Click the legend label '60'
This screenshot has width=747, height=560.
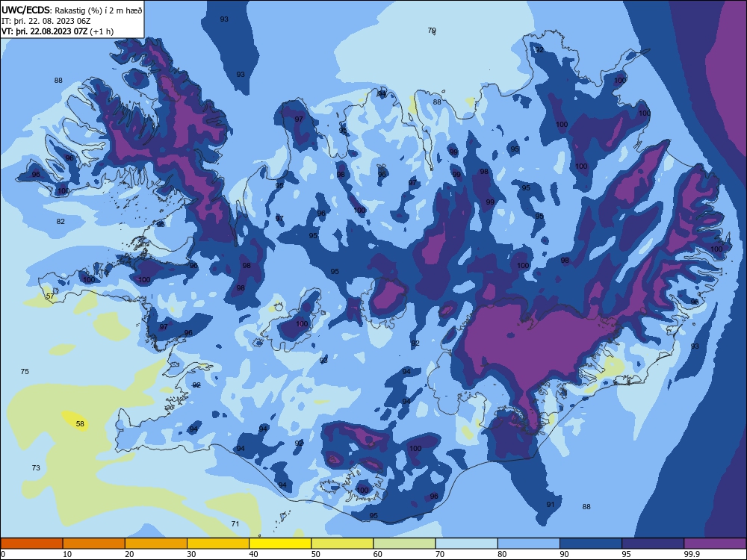click(x=378, y=554)
